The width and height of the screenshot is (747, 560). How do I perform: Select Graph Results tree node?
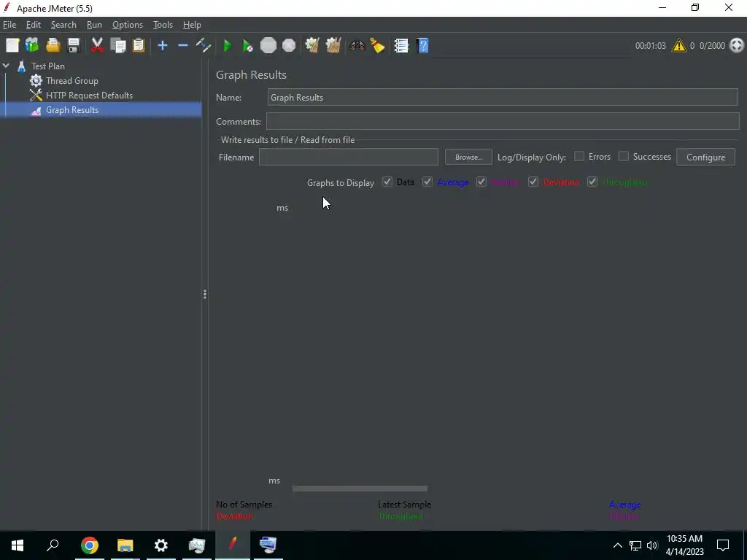(71, 110)
